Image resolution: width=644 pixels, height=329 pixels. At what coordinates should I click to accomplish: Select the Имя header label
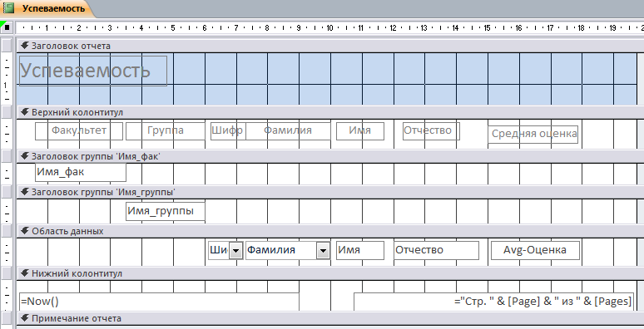(360, 131)
